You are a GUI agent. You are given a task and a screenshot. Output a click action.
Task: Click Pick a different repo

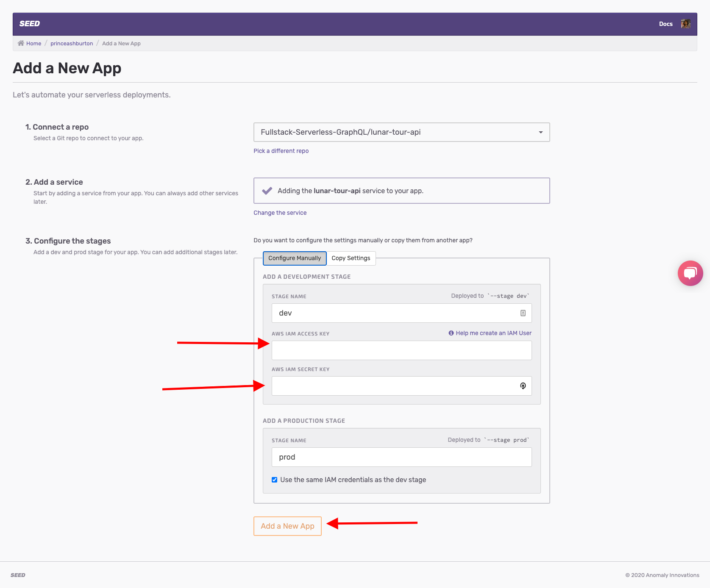(x=281, y=151)
